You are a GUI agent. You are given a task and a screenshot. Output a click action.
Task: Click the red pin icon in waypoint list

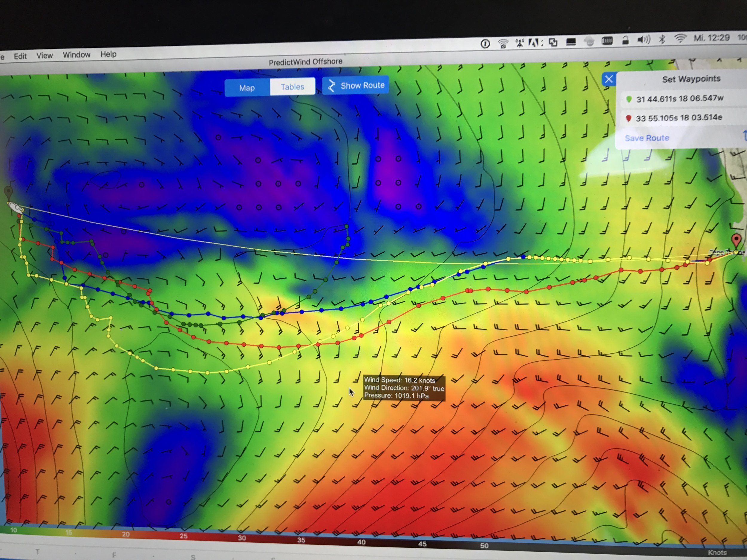pos(628,119)
